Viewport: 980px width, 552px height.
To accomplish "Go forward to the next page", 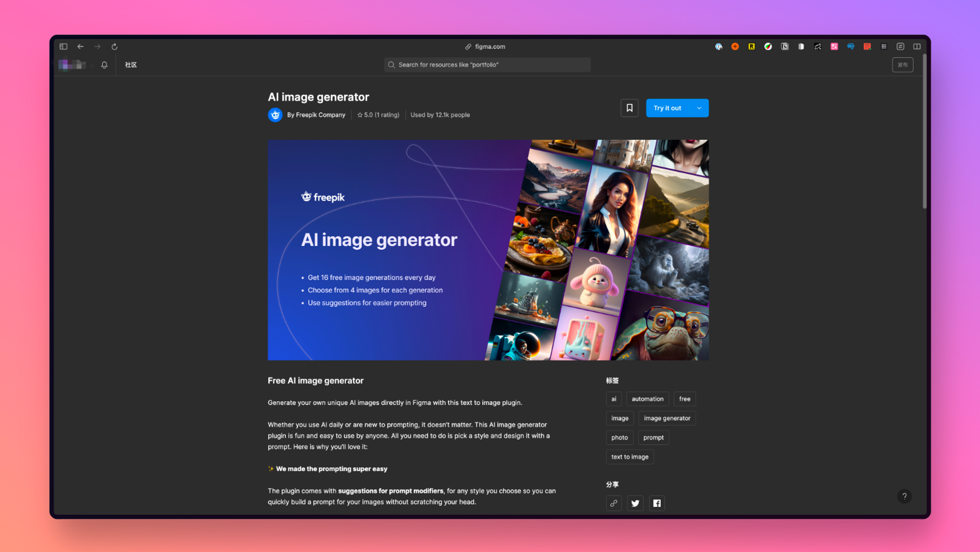I will coord(98,47).
